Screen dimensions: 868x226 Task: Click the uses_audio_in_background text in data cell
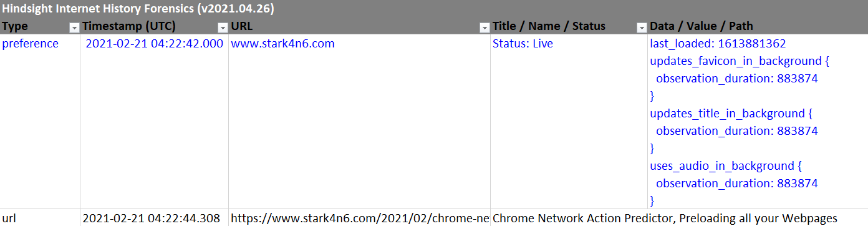point(721,166)
